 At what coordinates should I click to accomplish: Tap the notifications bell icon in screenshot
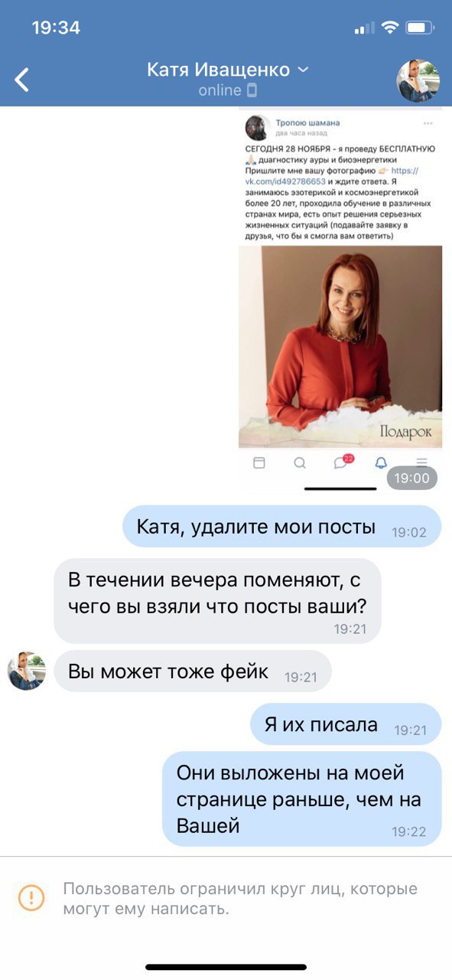coord(381,463)
